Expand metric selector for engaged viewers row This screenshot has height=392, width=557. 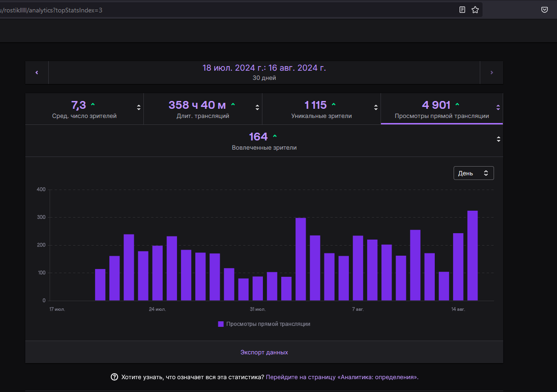click(x=499, y=139)
